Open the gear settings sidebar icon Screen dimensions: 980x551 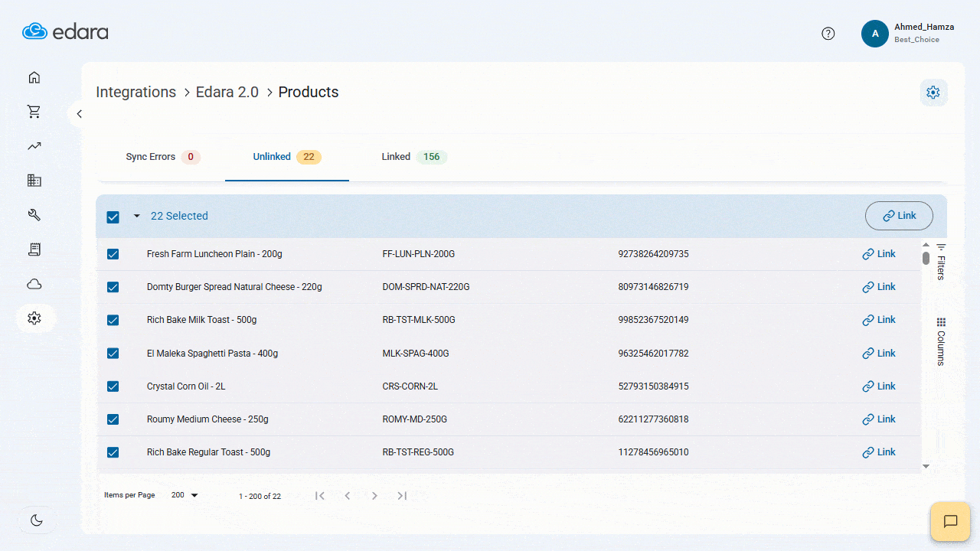[x=34, y=318]
